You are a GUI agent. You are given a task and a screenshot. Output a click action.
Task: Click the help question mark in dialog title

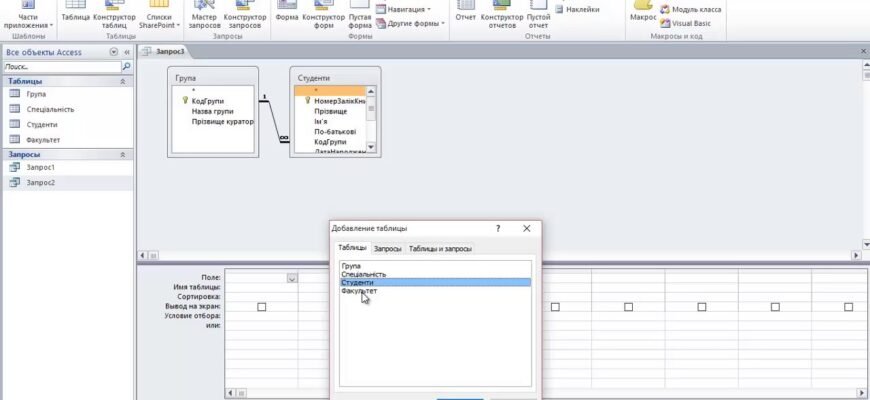(498, 229)
